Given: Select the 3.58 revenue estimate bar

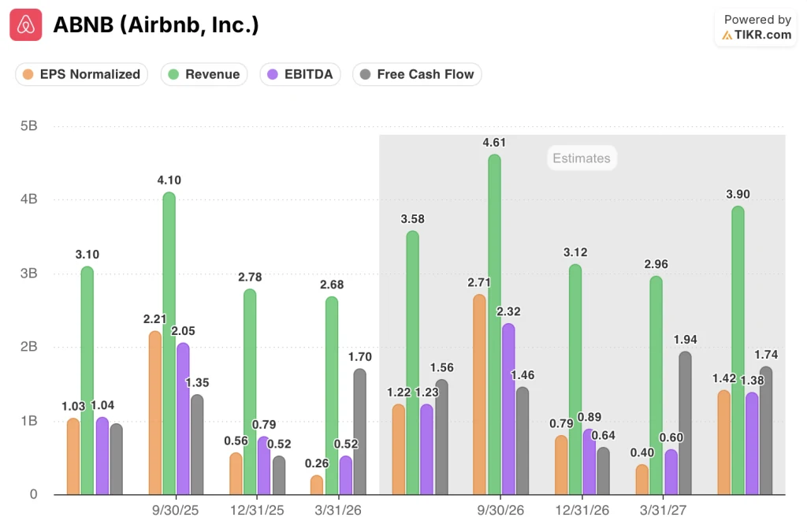Looking at the screenshot, I should (x=413, y=363).
